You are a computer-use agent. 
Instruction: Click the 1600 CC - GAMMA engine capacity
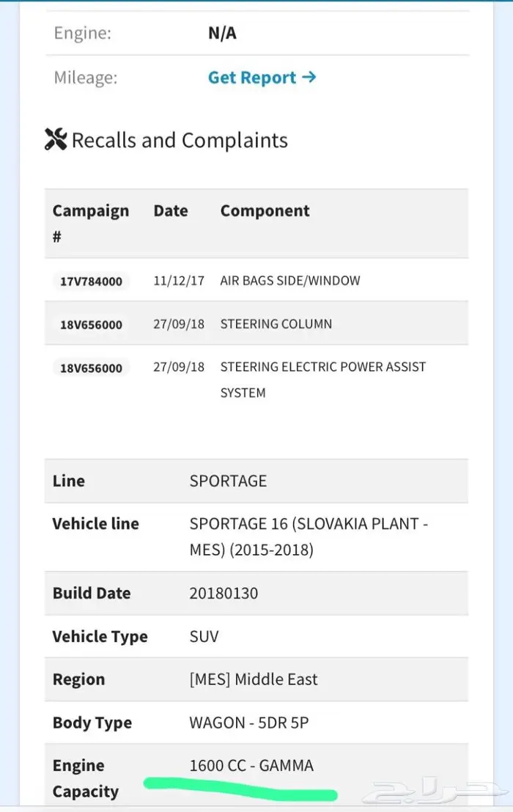pos(251,765)
